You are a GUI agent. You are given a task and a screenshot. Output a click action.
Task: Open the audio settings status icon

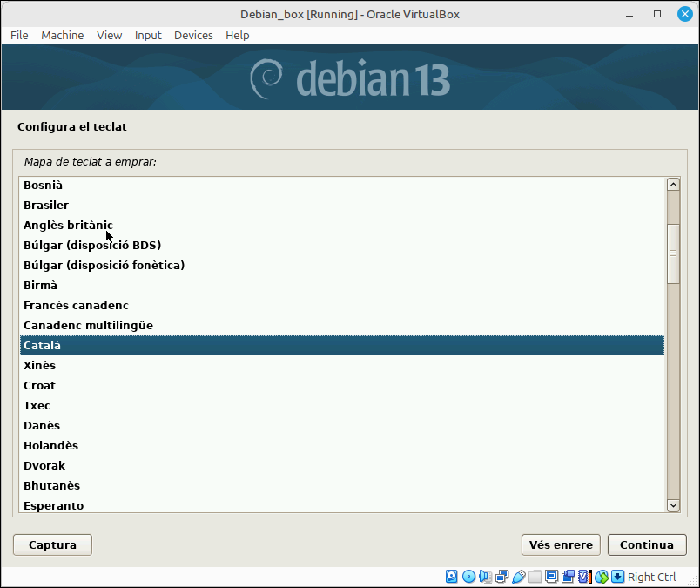[485, 577]
